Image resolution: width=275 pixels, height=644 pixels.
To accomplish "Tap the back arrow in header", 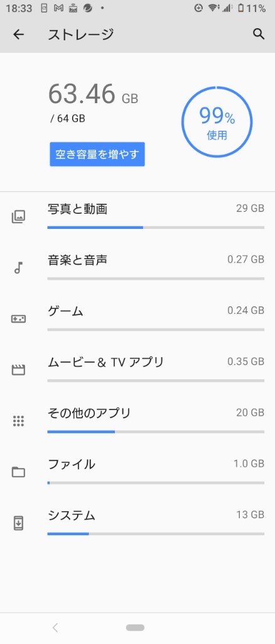I will [18, 35].
